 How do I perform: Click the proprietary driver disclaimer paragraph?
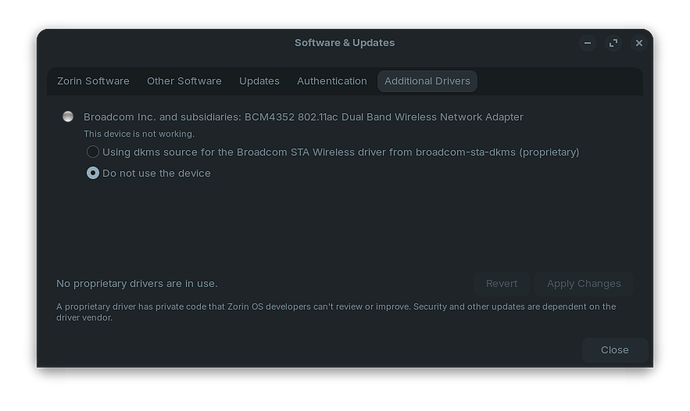pyautogui.click(x=336, y=312)
